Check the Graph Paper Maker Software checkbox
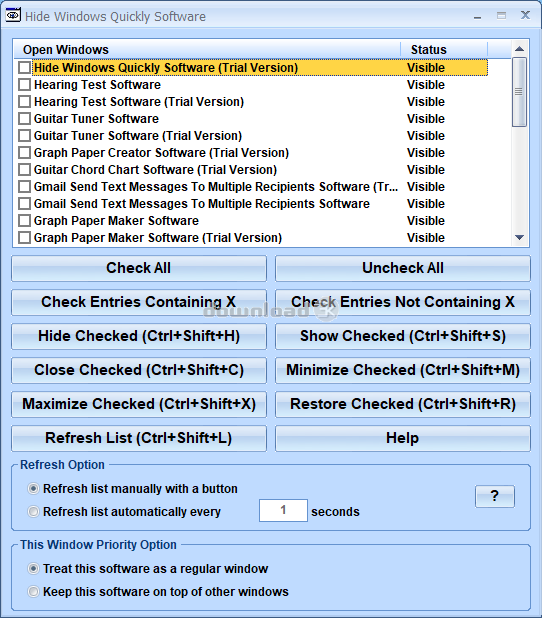Screen dimensions: 542x618 click(x=24, y=221)
